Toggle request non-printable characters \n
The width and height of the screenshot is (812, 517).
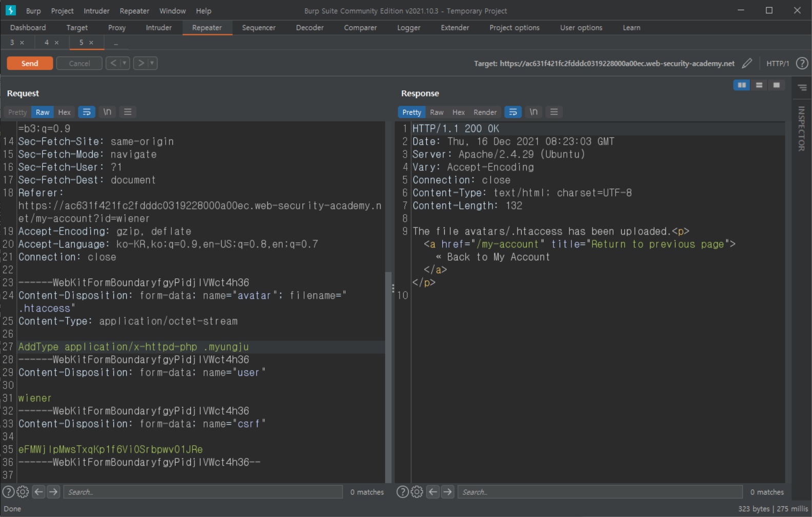pyautogui.click(x=107, y=112)
